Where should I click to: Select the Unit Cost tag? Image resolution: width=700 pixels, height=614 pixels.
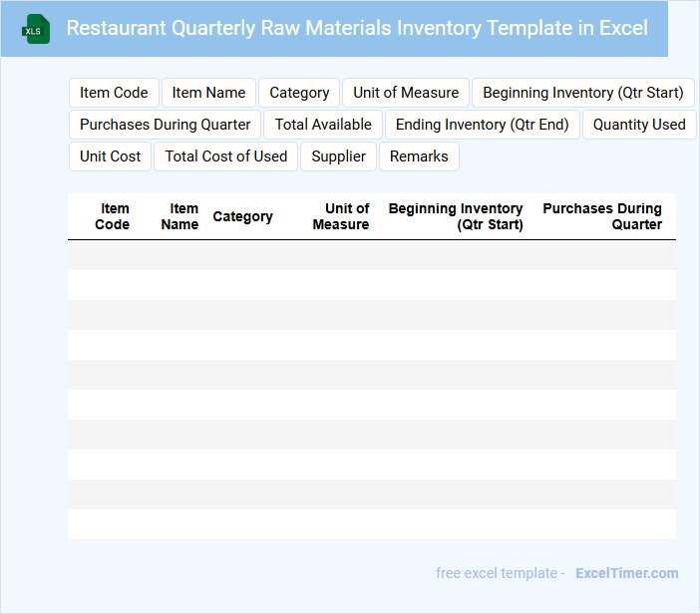tap(110, 156)
